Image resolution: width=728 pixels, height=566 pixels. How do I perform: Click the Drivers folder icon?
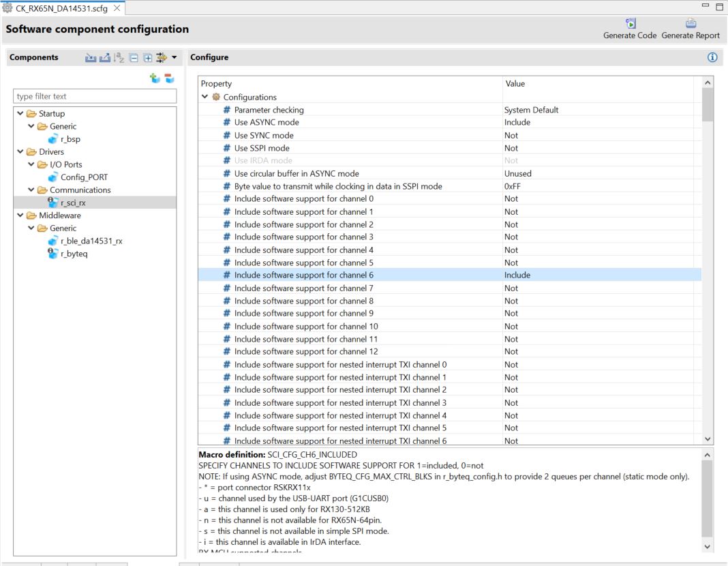click(x=31, y=151)
